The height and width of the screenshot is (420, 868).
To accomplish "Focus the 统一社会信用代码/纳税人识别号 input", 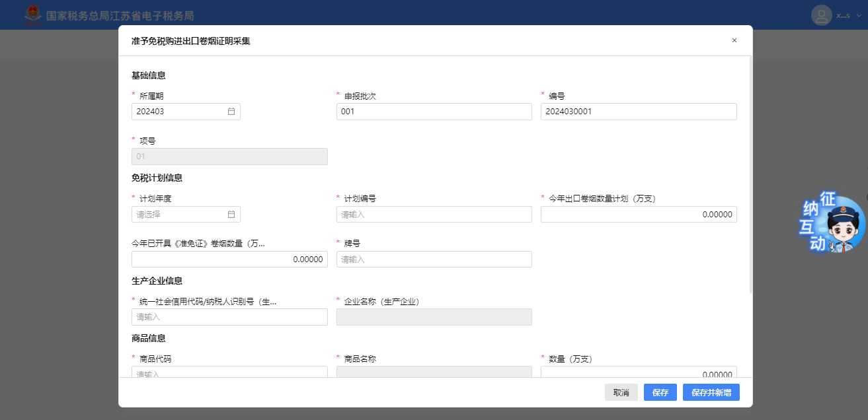I will [x=229, y=317].
